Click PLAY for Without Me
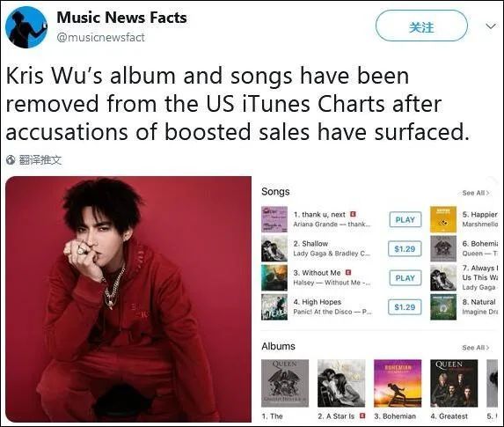Image resolution: width=504 pixels, height=427 pixels. click(405, 278)
